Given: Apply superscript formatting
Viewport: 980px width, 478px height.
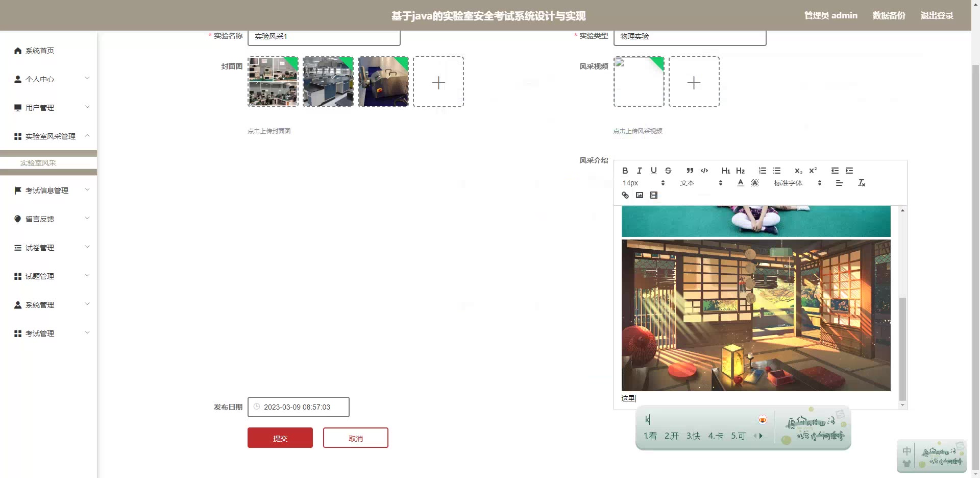Looking at the screenshot, I should 813,171.
